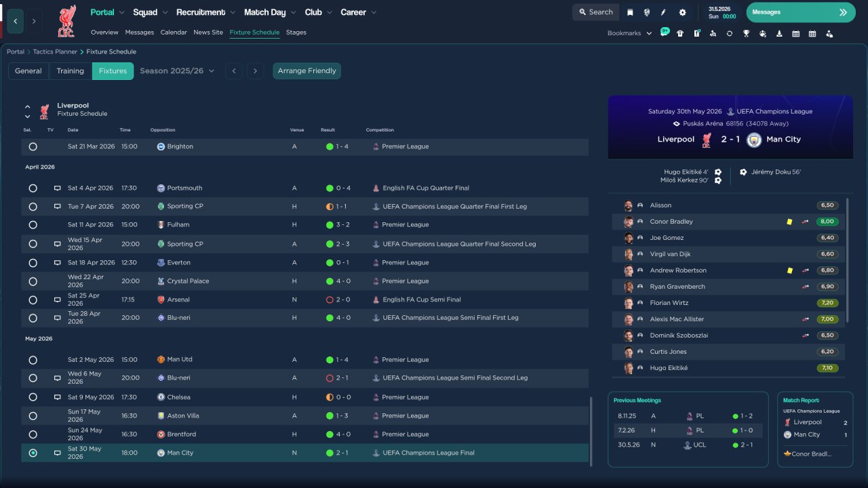Open the 9+ notifications chat icon
Image resolution: width=868 pixels, height=488 pixels.
[665, 33]
